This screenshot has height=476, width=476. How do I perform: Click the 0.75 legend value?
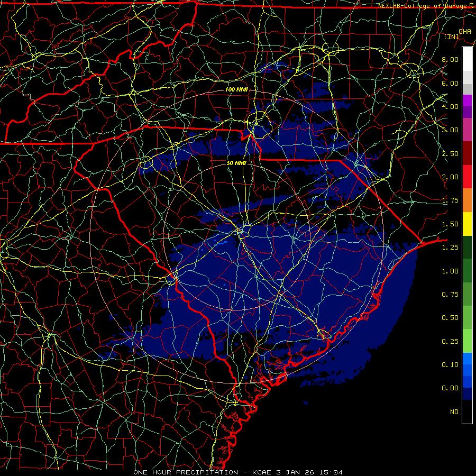(450, 295)
